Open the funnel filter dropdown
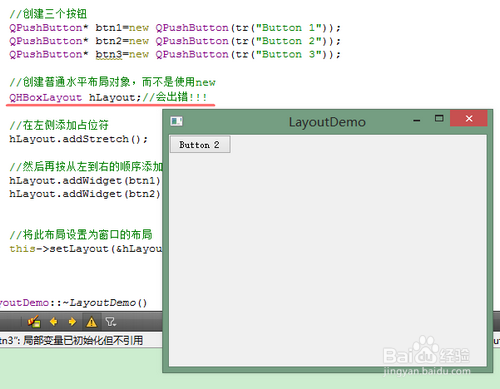This screenshot has height=389, width=500. click(x=110, y=322)
